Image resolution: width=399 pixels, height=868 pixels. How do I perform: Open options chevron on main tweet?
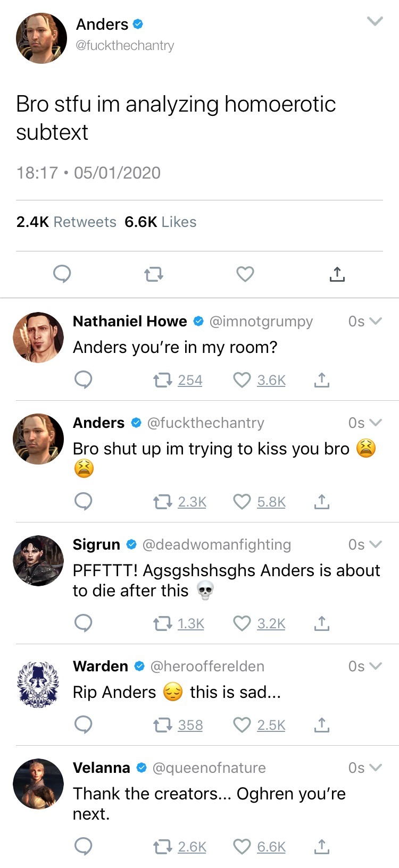pos(375,21)
